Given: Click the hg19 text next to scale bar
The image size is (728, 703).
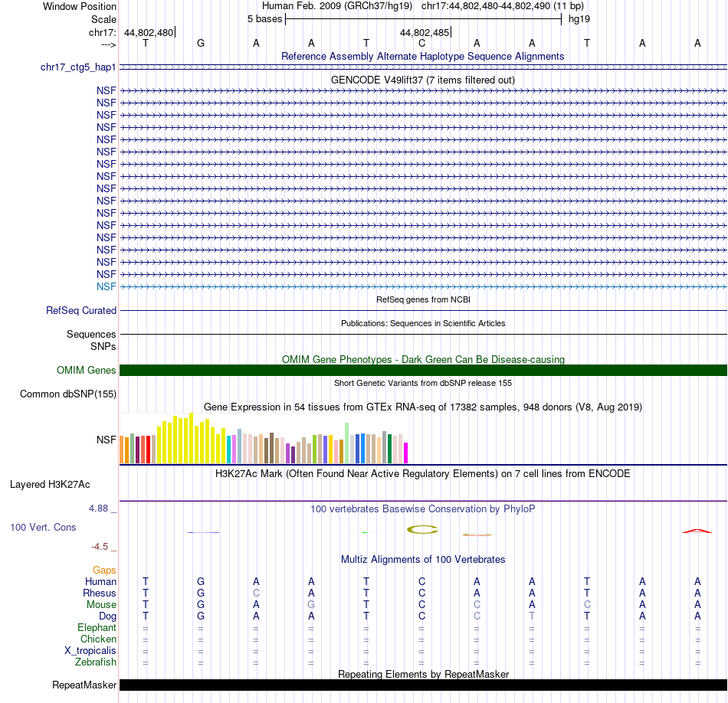Looking at the screenshot, I should point(579,19).
